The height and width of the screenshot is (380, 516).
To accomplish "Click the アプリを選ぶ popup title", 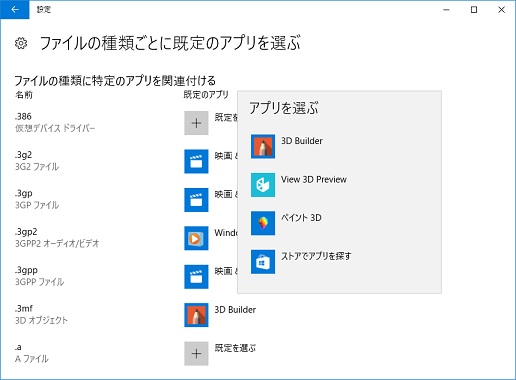I will pos(284,108).
